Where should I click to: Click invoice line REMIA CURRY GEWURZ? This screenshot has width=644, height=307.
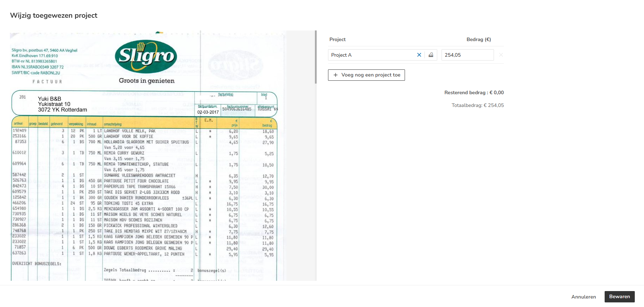pyautogui.click(x=124, y=153)
